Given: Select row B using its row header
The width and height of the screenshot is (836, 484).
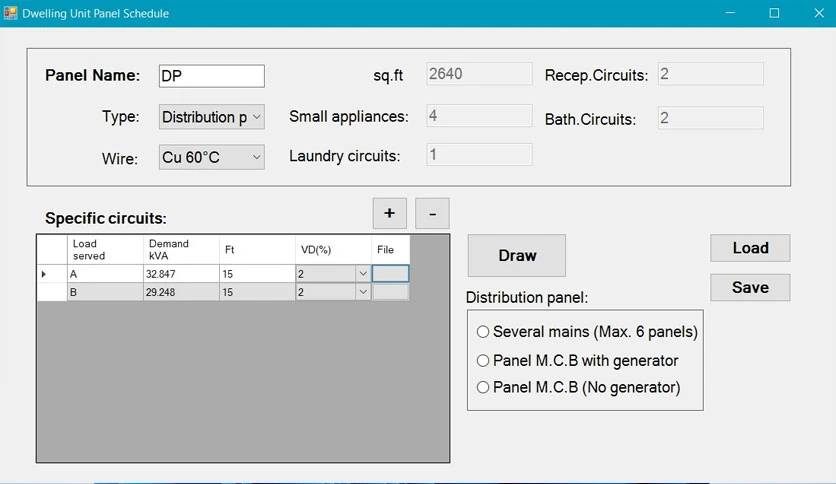Looking at the screenshot, I should tap(52, 292).
